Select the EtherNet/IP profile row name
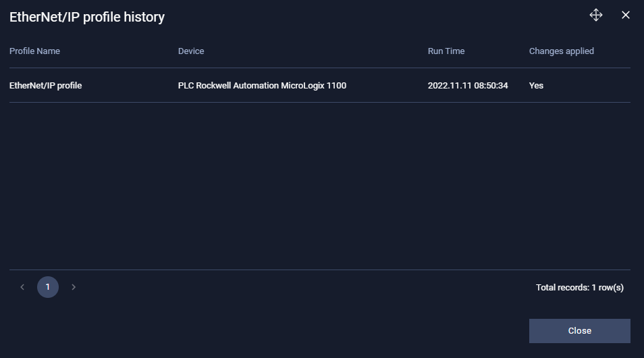Image resolution: width=644 pixels, height=358 pixels. 45,86
